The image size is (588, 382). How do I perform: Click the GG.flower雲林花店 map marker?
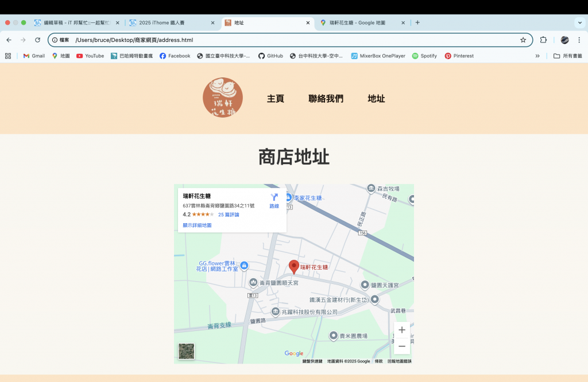pos(244,266)
